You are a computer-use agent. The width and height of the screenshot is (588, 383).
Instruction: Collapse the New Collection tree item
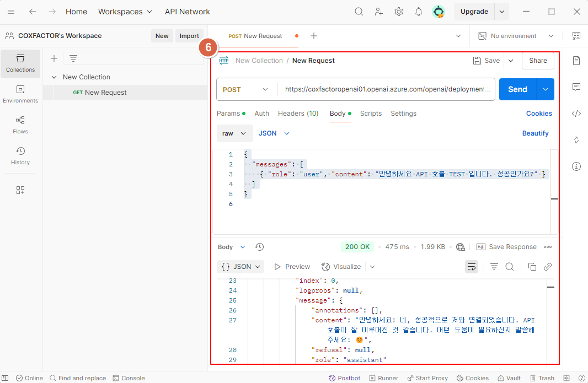[x=54, y=77]
